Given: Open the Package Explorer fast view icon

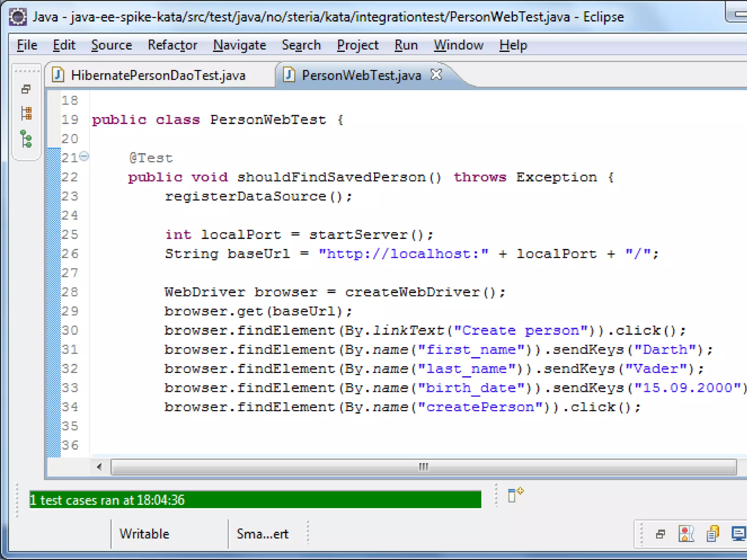Looking at the screenshot, I should 26,113.
